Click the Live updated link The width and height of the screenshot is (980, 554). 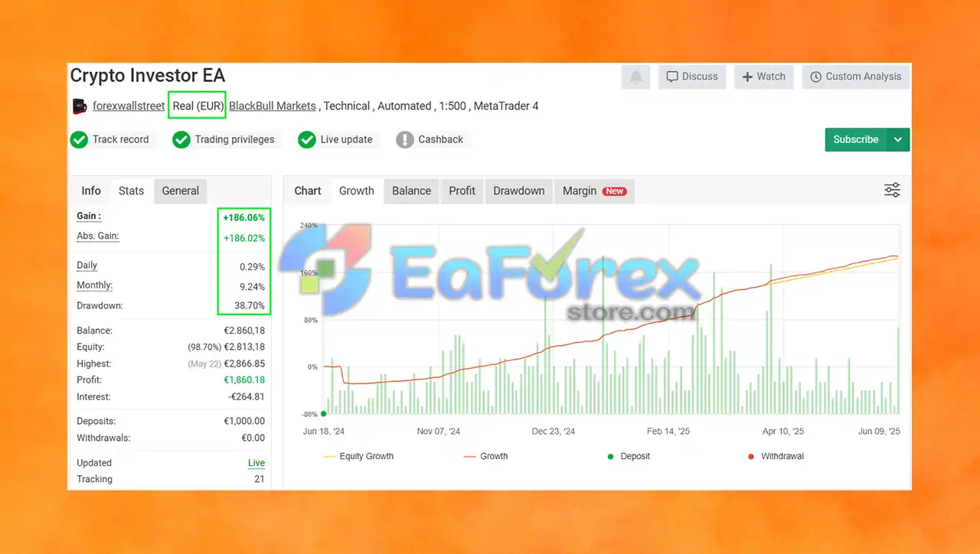tap(256, 463)
